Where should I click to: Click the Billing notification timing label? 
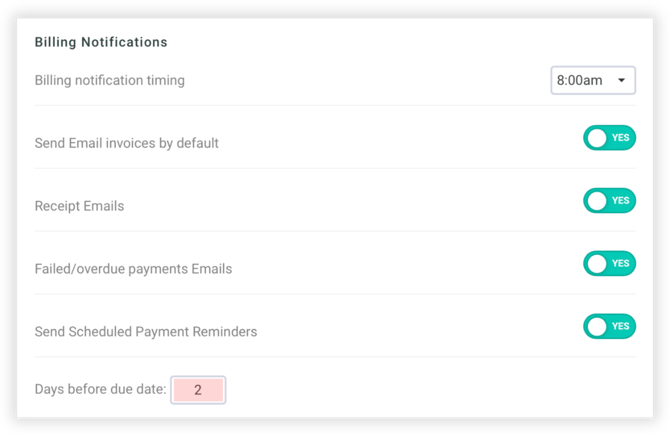(110, 80)
